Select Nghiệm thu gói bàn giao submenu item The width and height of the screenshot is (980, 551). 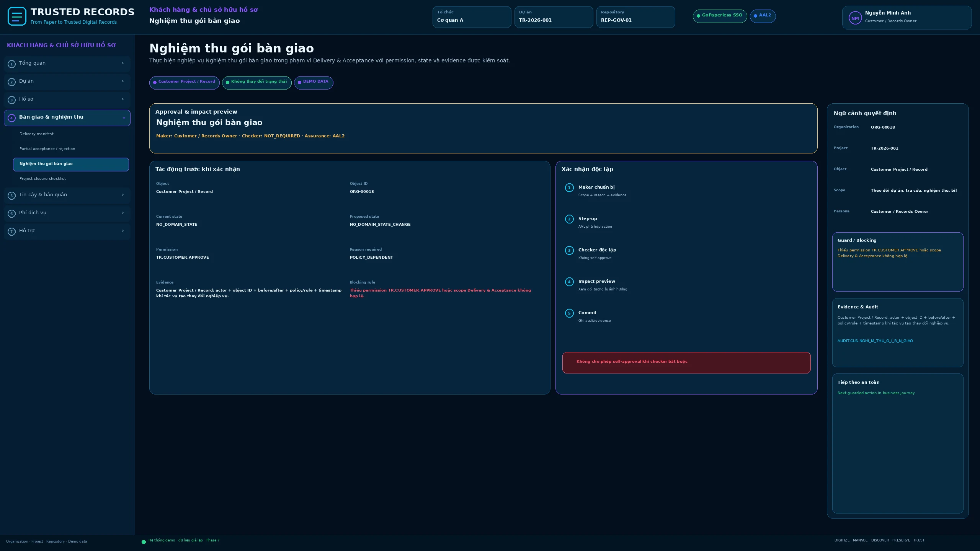click(x=71, y=164)
